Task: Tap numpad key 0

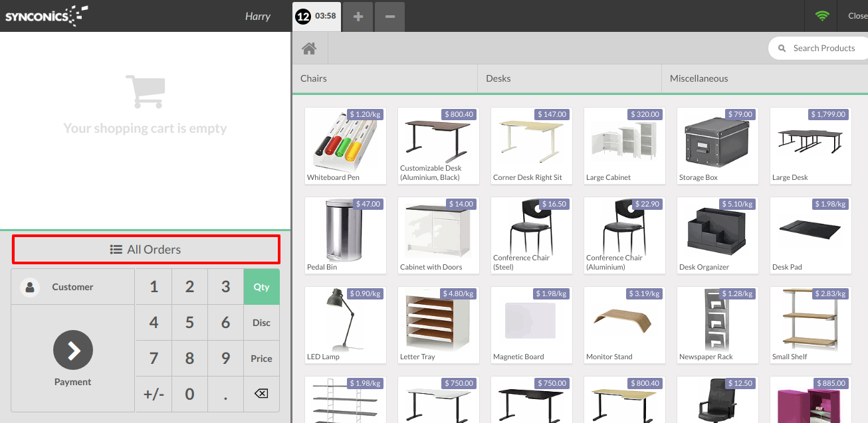Action: click(189, 394)
